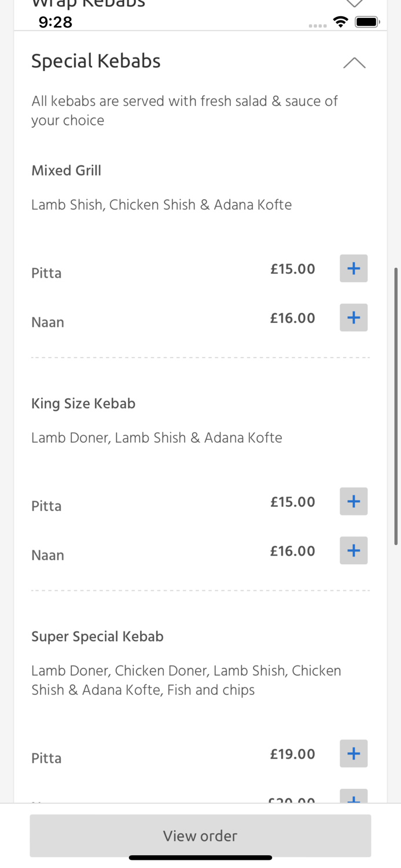Tap the Wrap Kebabs header text
The height and width of the screenshot is (868, 401).
point(89,5)
